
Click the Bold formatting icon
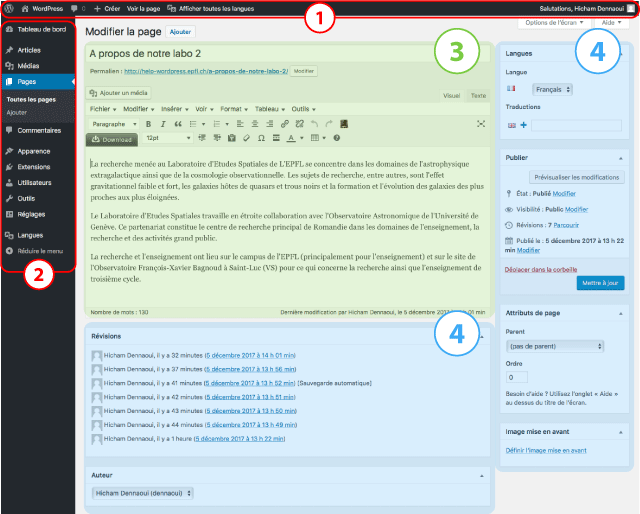[148, 123]
